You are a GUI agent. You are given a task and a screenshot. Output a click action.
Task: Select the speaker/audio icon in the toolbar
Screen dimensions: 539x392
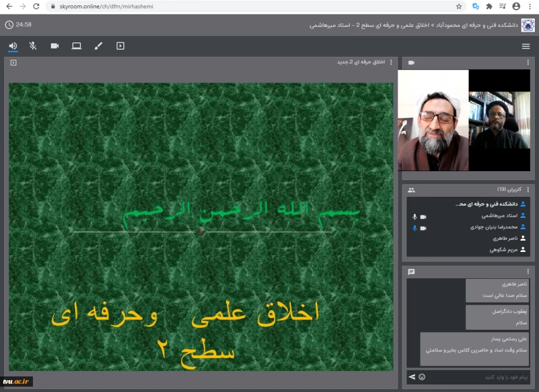13,45
